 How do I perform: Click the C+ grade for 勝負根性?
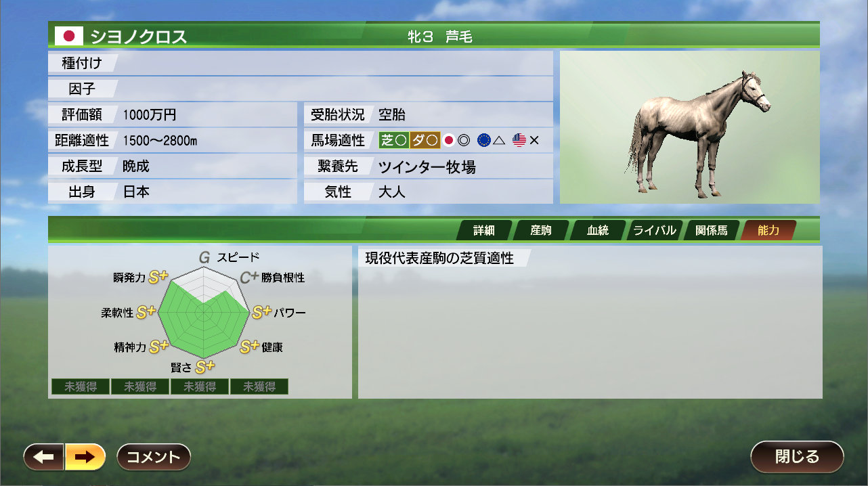[x=250, y=278]
